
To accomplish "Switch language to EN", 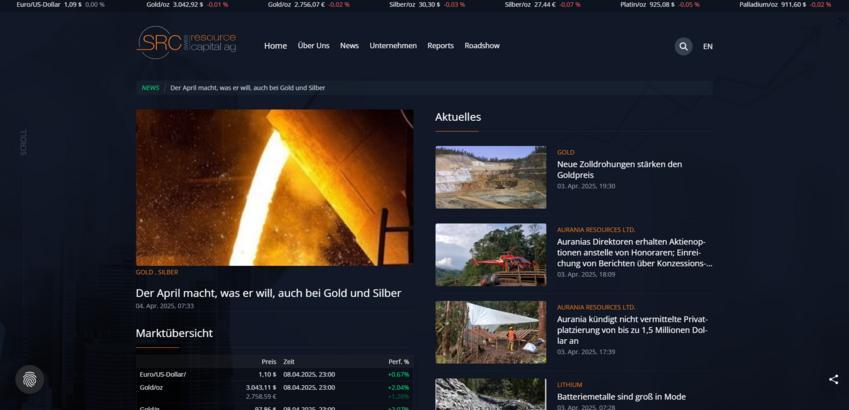I will [708, 47].
